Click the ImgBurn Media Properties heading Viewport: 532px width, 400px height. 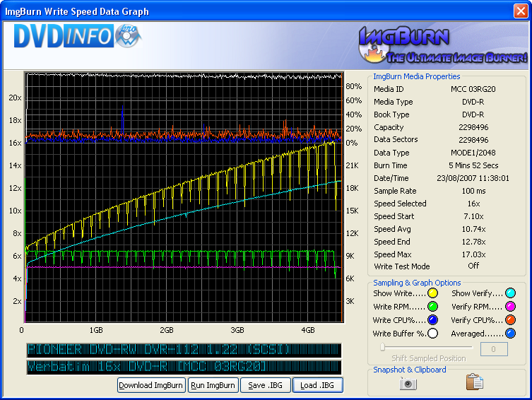[417, 76]
